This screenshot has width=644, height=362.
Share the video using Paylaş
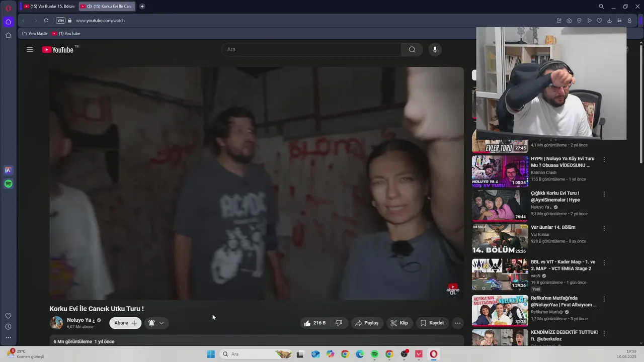coord(367,323)
